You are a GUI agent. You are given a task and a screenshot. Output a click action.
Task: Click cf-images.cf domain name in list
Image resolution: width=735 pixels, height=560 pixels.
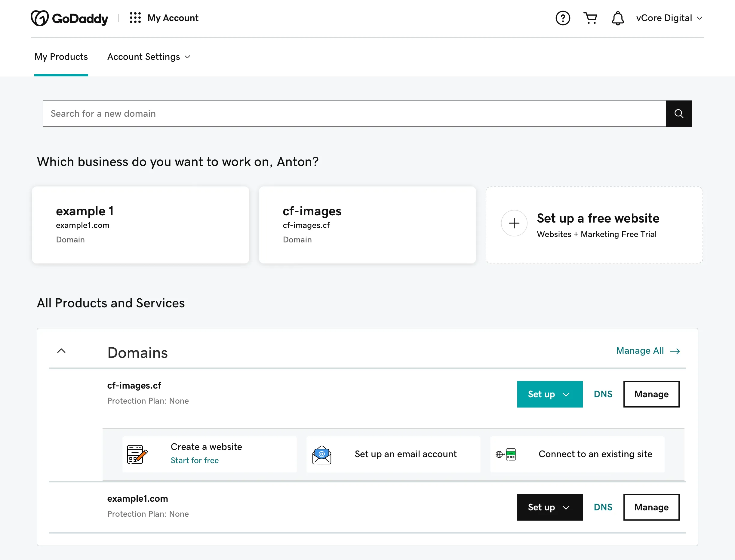(x=134, y=385)
